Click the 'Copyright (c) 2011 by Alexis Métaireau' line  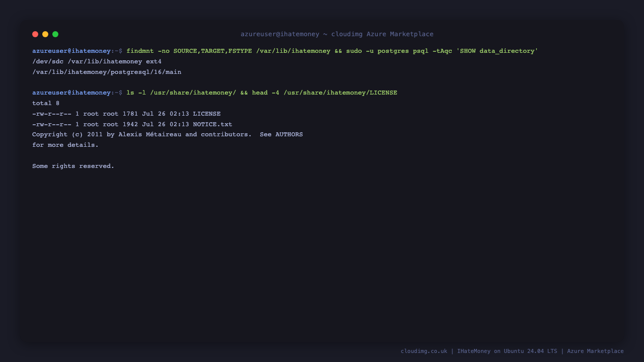click(168, 134)
